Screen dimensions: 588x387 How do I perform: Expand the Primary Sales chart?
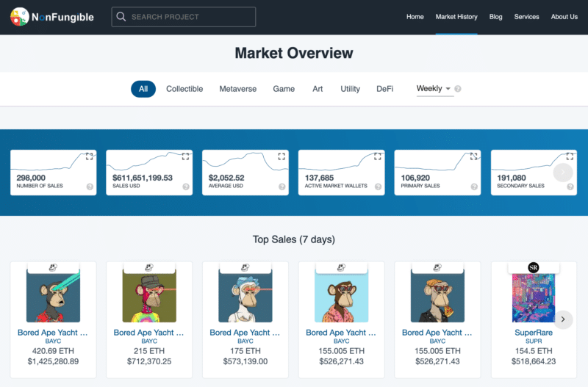474,156
